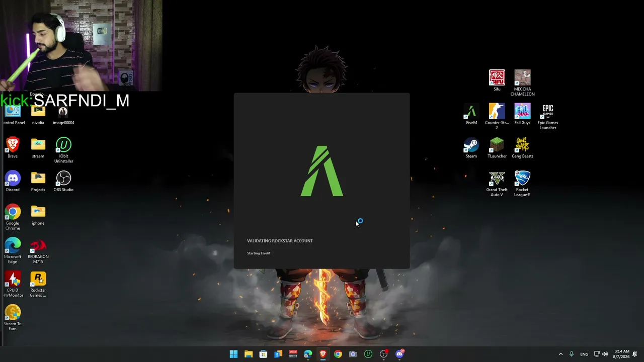Open the OBS Studio desktop shortcut
This screenshot has height=362, width=644.
pos(63,182)
